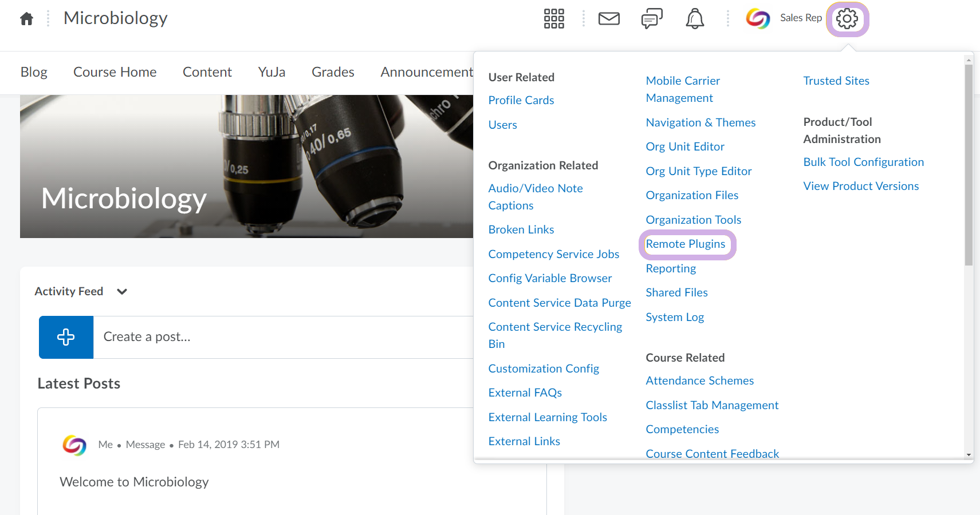980x515 pixels.
Task: Open Attendance Schemes
Action: 700,381
